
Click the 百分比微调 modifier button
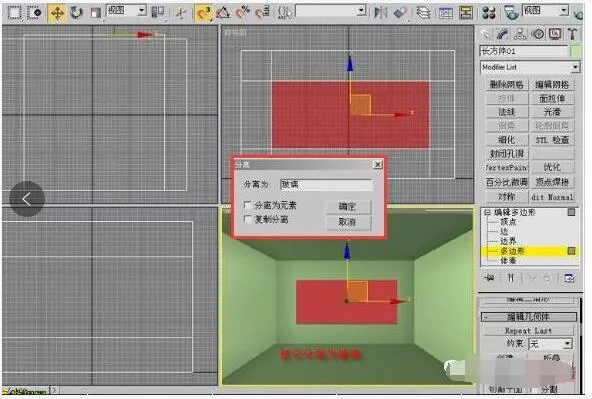click(x=506, y=182)
